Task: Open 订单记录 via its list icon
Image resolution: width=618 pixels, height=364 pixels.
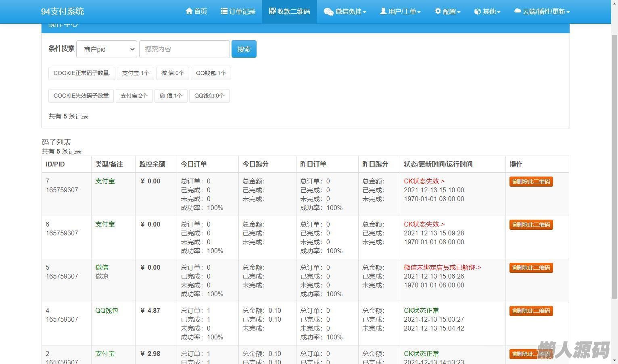Action: coord(224,11)
